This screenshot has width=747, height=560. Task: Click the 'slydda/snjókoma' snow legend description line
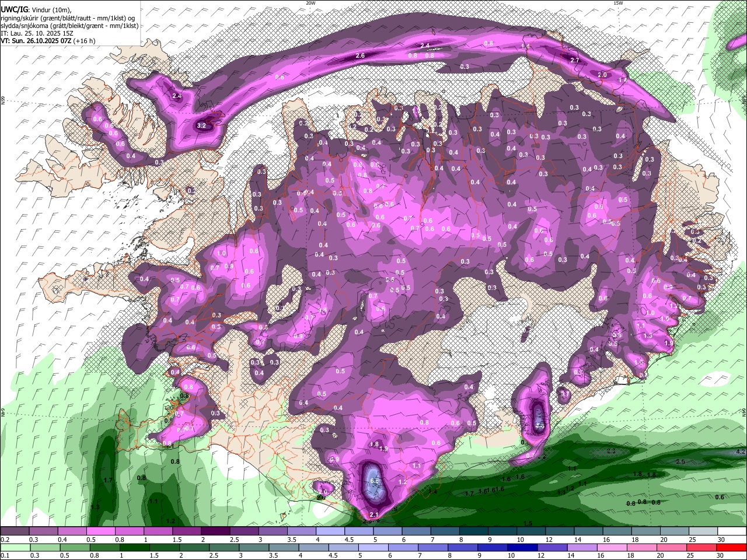tap(69, 26)
